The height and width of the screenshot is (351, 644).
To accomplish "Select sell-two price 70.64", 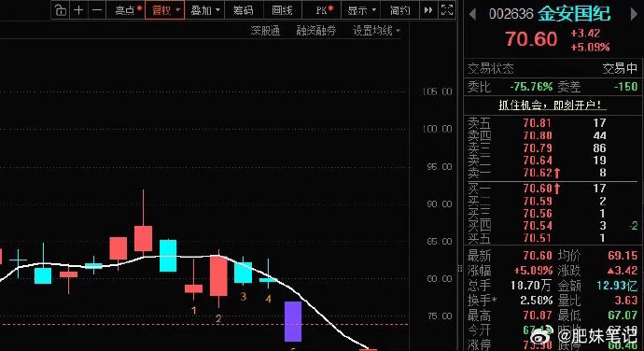I will click(538, 161).
